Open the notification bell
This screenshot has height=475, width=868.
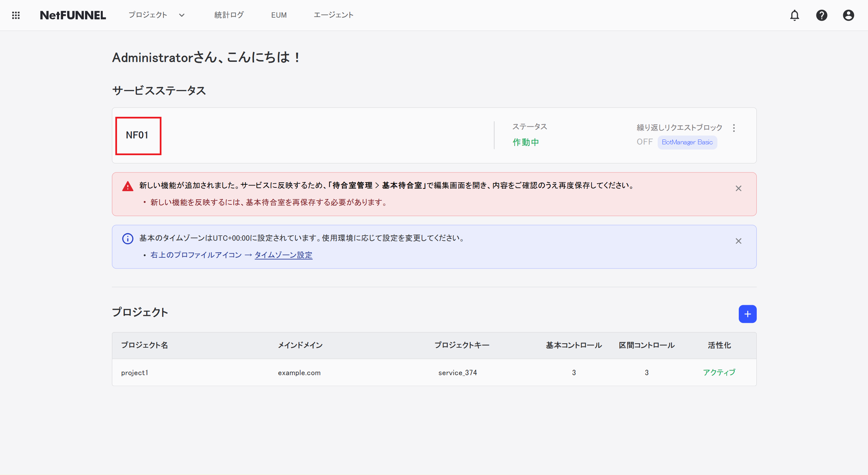[x=795, y=15]
